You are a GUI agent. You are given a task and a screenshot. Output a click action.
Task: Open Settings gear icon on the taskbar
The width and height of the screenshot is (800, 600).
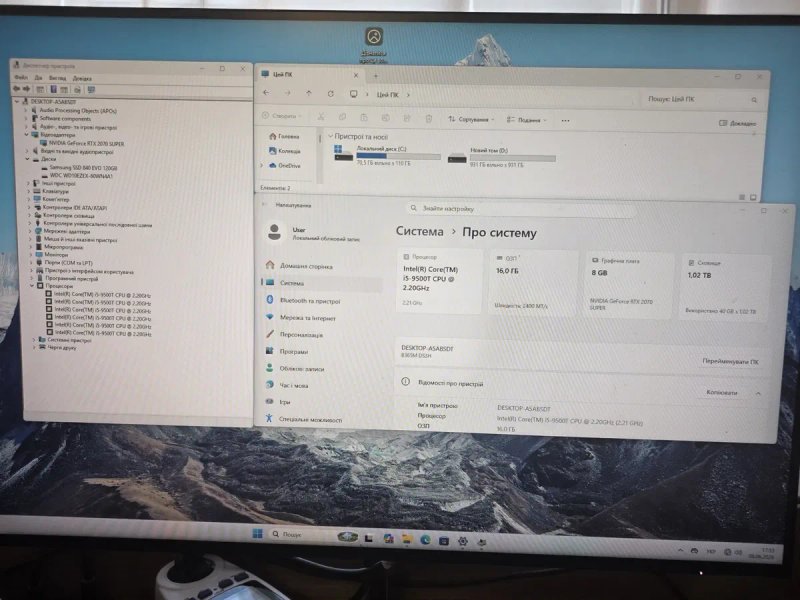coord(463,541)
